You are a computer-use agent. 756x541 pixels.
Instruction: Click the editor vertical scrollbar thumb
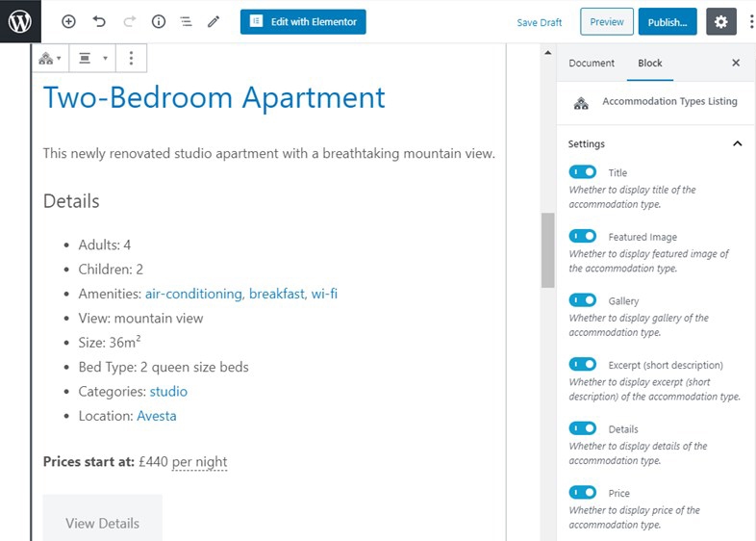[547, 250]
